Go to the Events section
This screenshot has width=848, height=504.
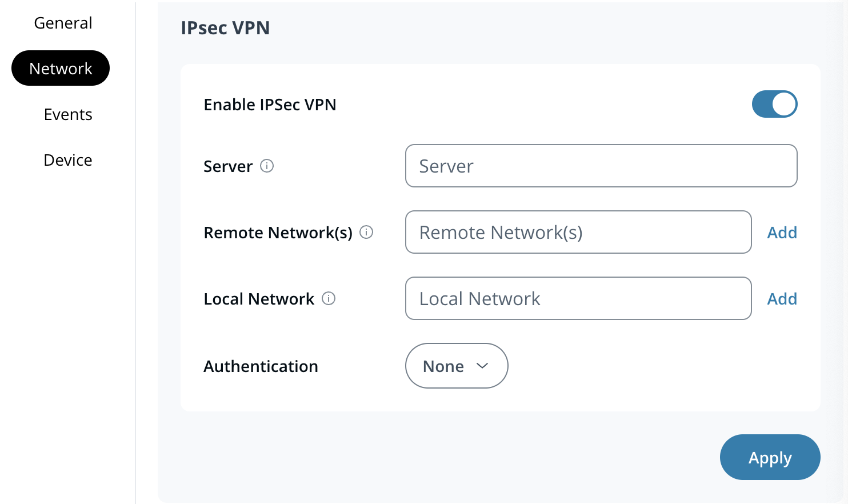coord(68,114)
